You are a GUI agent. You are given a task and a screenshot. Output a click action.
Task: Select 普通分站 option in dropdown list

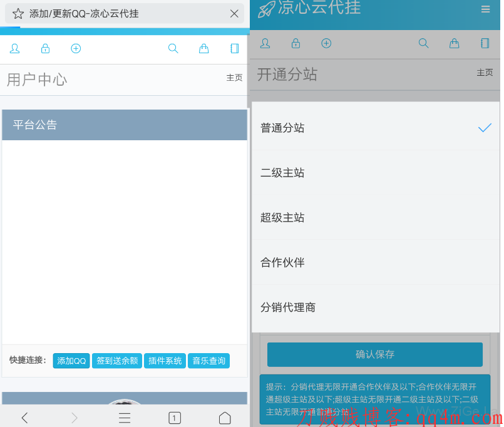(376, 128)
